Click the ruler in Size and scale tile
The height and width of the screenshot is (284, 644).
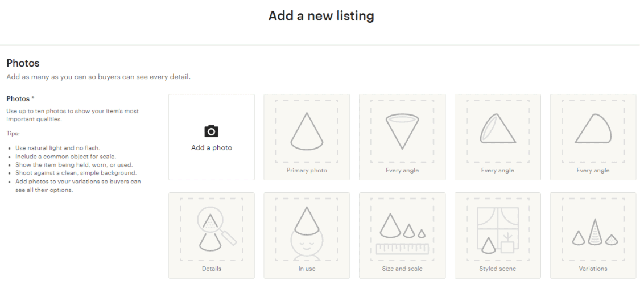(x=402, y=249)
